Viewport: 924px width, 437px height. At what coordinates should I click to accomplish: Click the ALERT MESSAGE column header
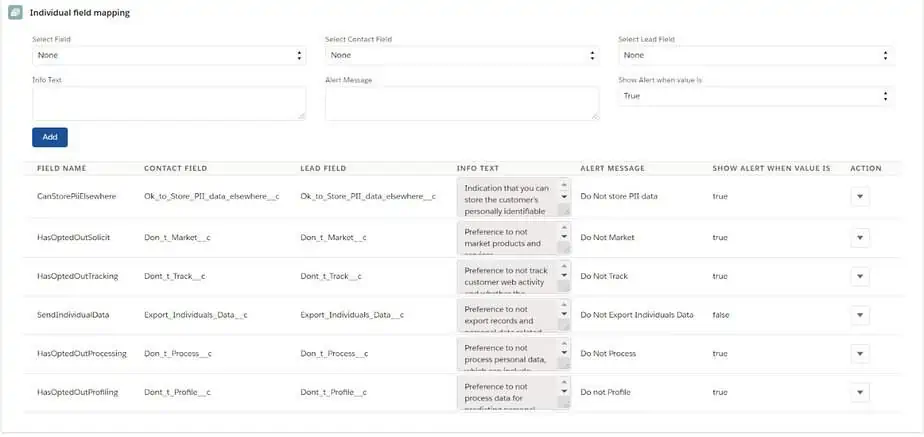(612, 168)
